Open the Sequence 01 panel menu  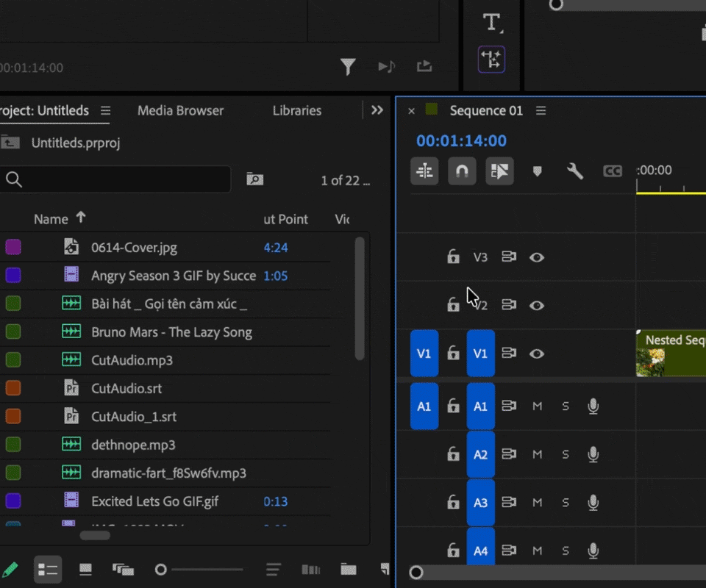pos(541,111)
